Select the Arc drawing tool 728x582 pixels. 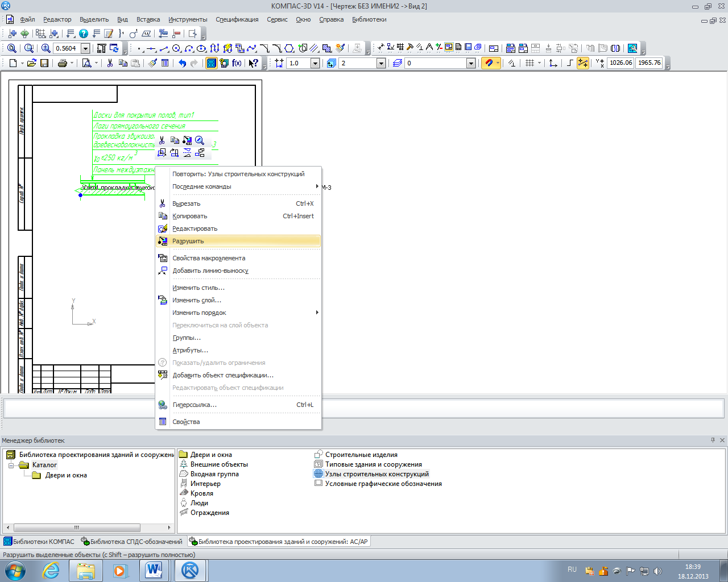[x=189, y=48]
